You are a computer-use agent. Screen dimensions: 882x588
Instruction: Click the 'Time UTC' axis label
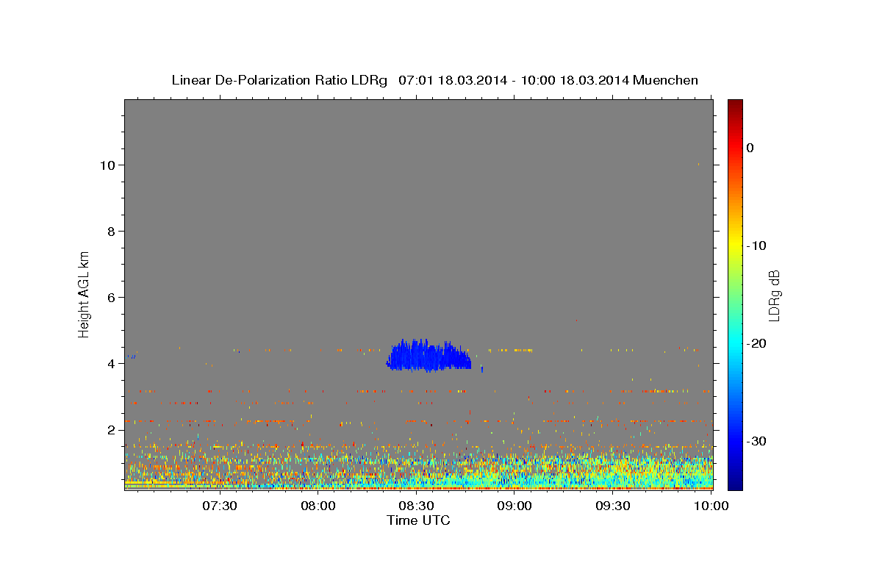tap(418, 520)
